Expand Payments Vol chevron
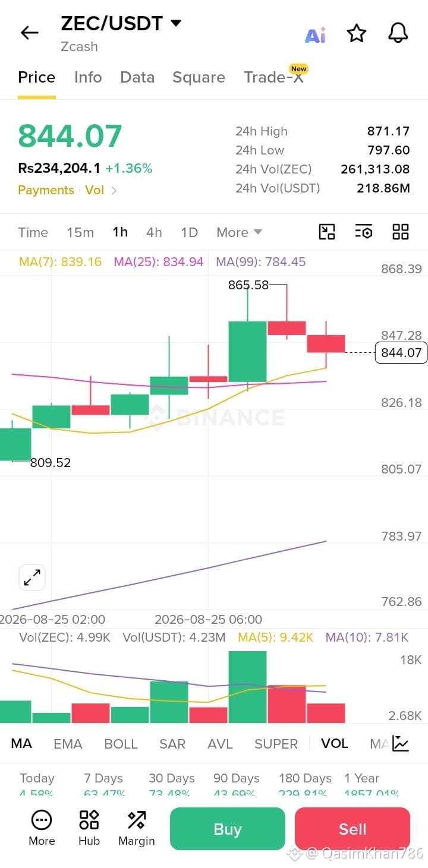Screen dimensions: 428x868 click(114, 190)
